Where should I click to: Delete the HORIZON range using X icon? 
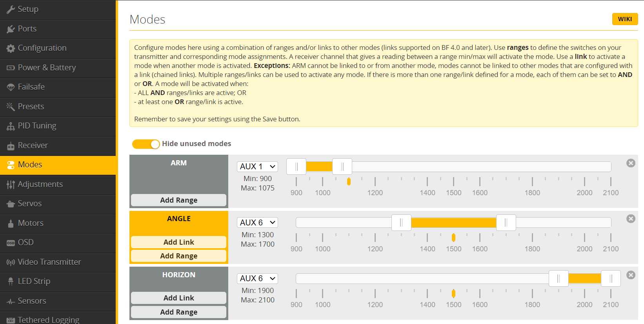(631, 275)
